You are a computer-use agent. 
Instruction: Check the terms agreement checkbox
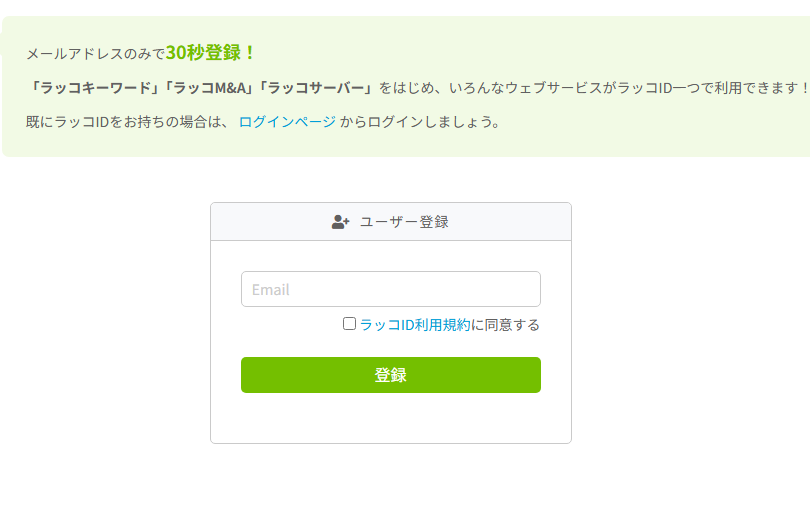tap(349, 324)
